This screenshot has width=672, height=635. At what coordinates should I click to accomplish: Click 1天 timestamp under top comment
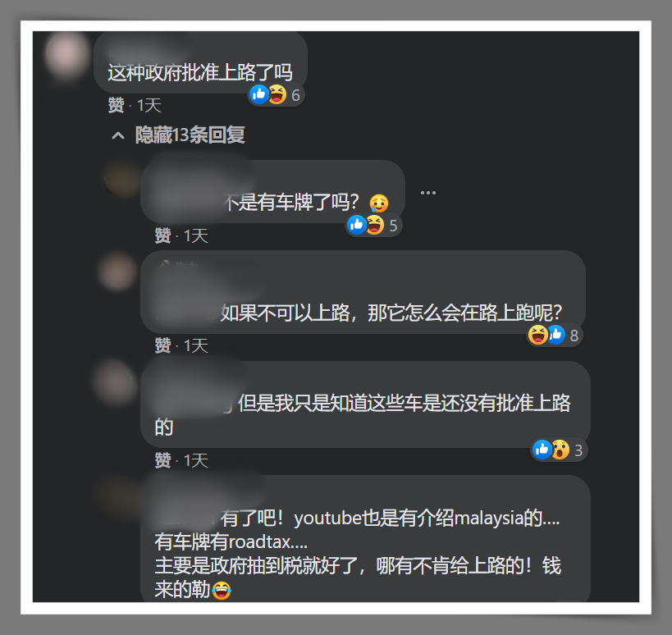click(149, 105)
